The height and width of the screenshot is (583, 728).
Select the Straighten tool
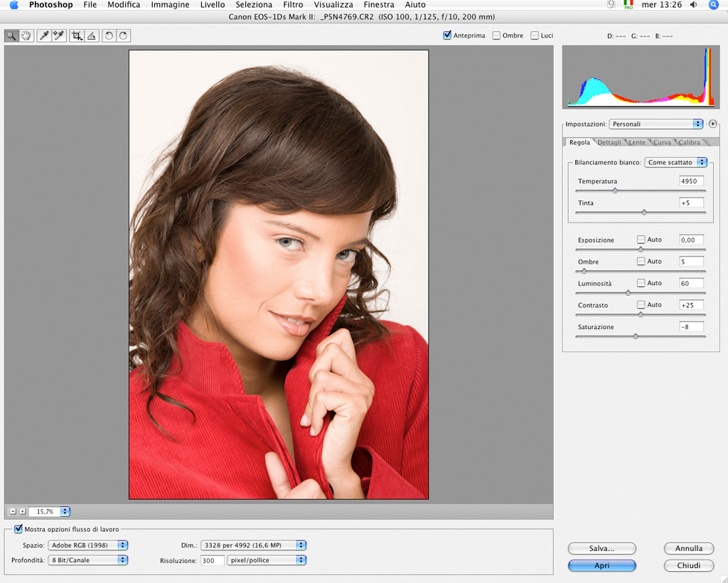point(92,36)
